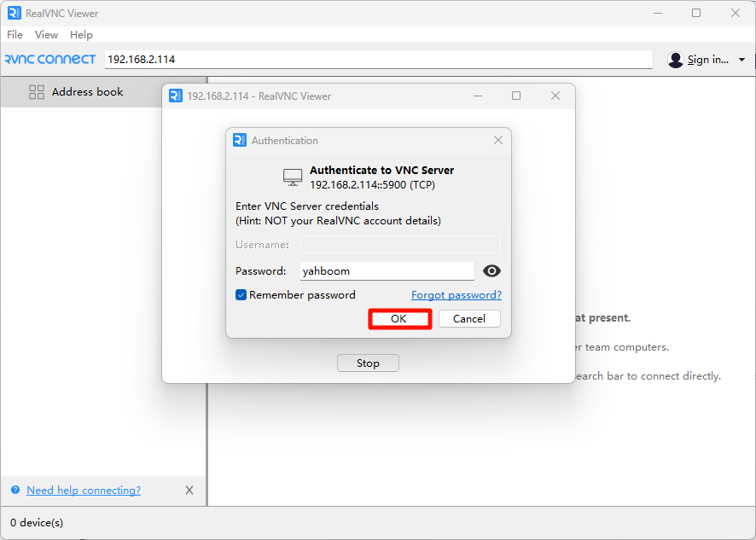Open the View menu
756x540 pixels.
coord(46,35)
